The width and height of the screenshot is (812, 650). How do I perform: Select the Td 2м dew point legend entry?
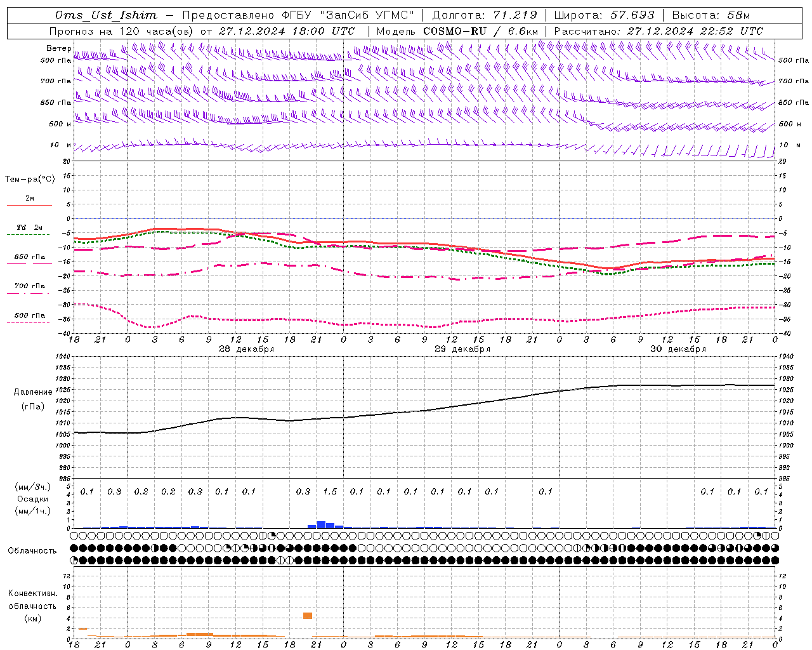pyautogui.click(x=30, y=227)
